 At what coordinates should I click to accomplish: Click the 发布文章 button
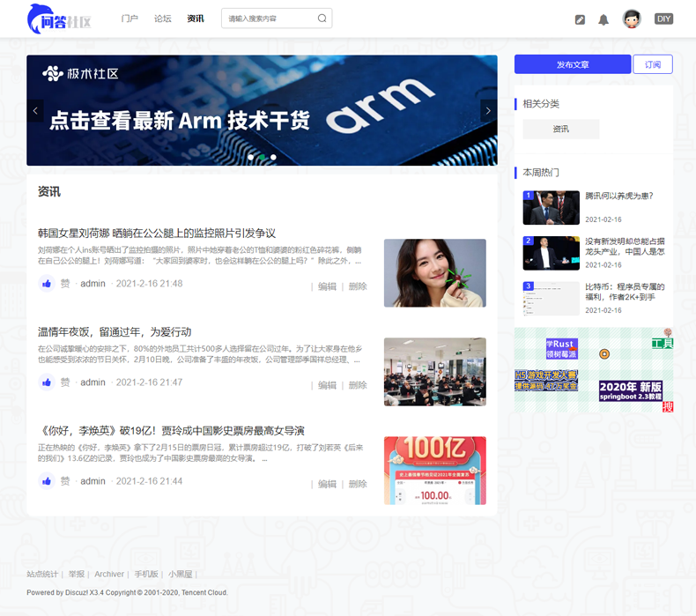(573, 64)
